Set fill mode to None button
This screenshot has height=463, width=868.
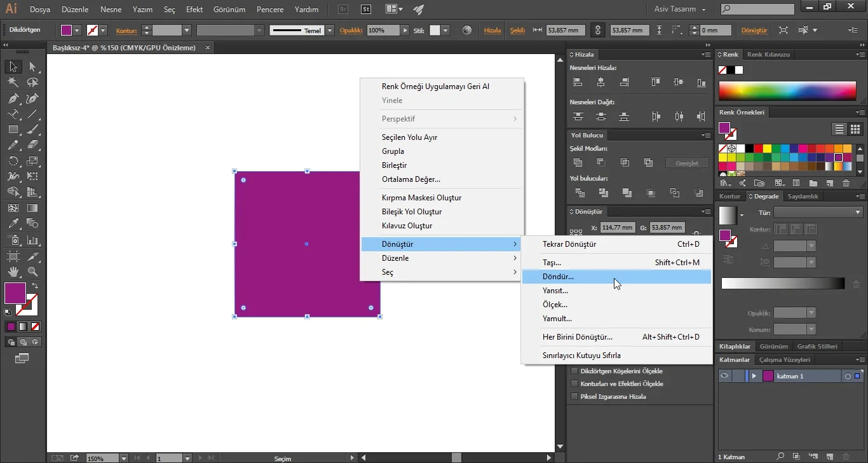click(x=36, y=326)
